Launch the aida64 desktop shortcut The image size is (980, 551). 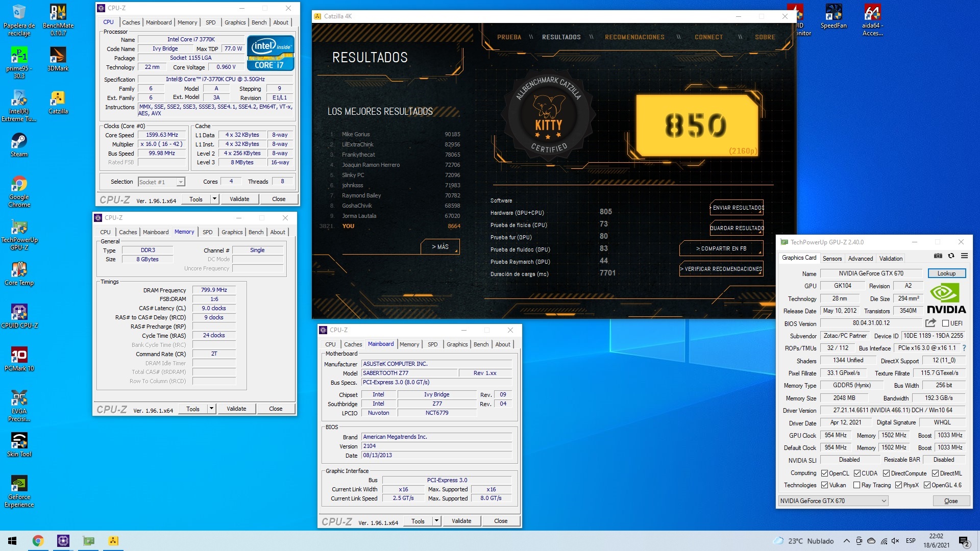[x=872, y=20]
